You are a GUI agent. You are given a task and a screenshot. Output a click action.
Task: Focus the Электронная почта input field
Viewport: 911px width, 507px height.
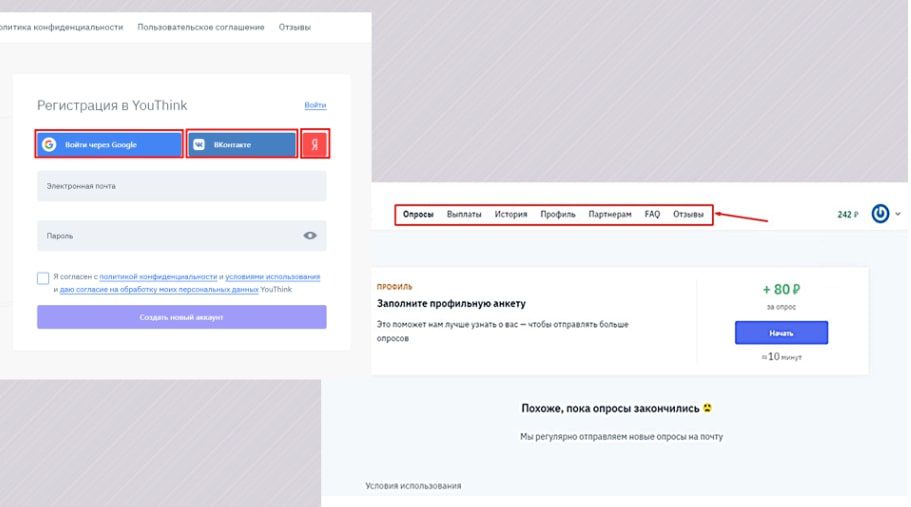tap(181, 186)
